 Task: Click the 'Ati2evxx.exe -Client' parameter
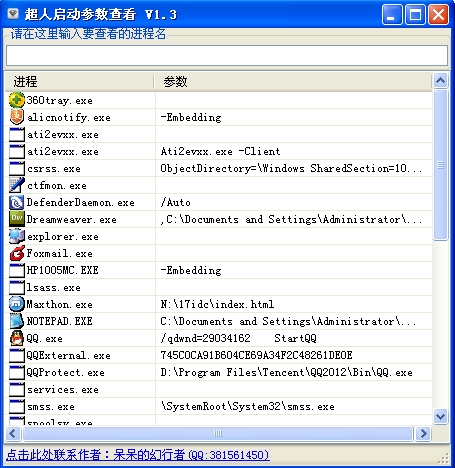pyautogui.click(x=220, y=151)
